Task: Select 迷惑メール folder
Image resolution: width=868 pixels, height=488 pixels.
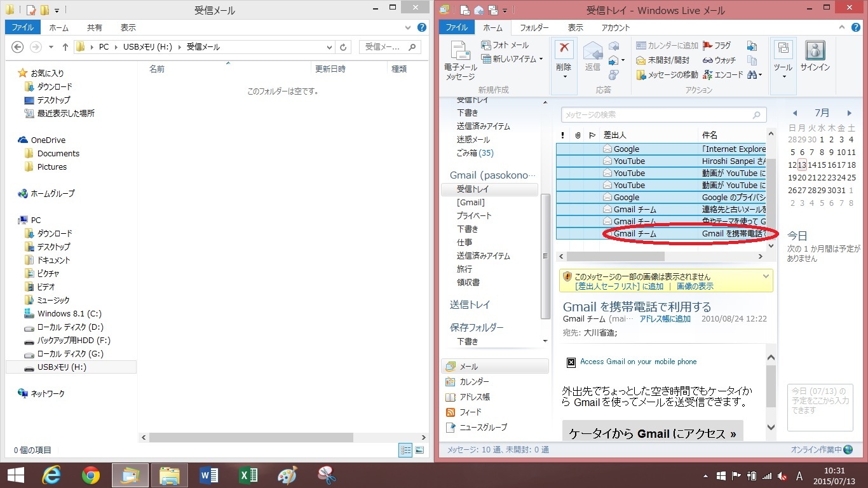Action: point(473,140)
